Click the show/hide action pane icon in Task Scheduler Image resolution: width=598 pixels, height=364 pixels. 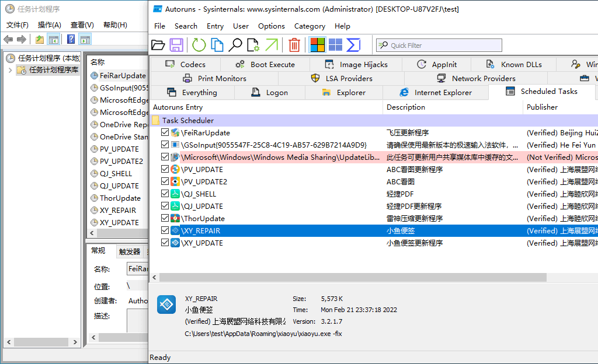(85, 39)
